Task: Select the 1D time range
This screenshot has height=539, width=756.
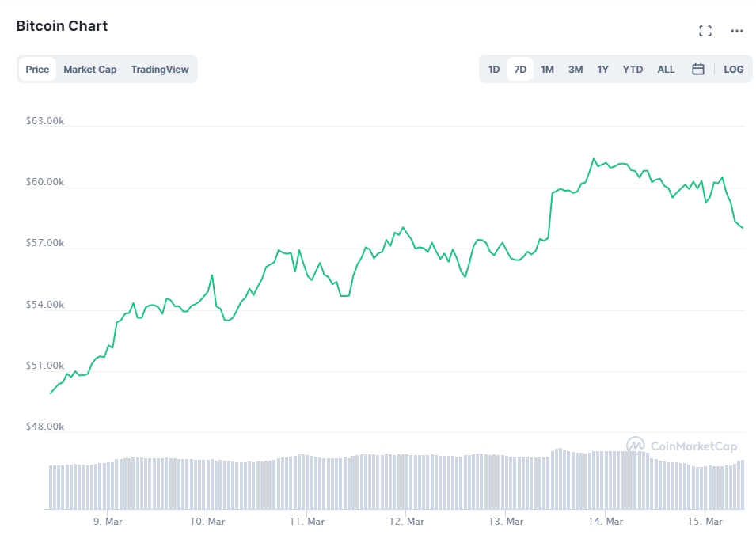Action: pos(494,69)
